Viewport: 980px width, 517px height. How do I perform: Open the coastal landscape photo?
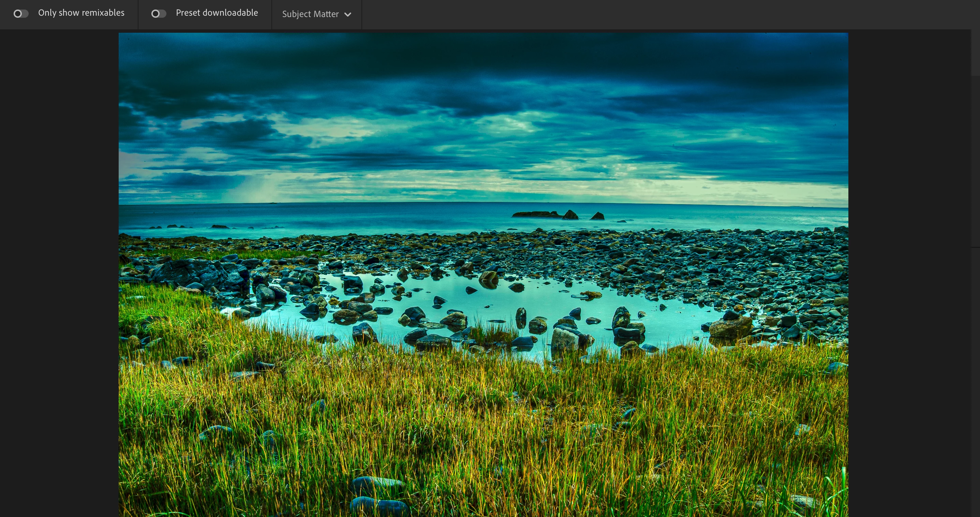pos(483,274)
